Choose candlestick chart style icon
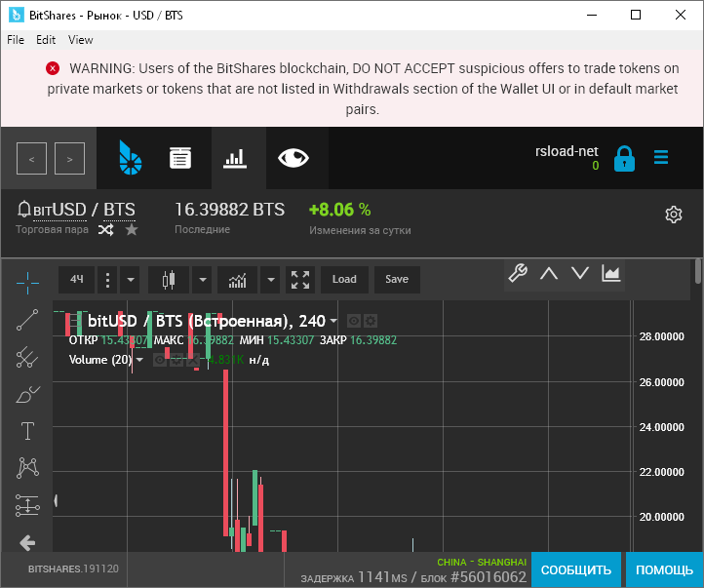 click(169, 280)
